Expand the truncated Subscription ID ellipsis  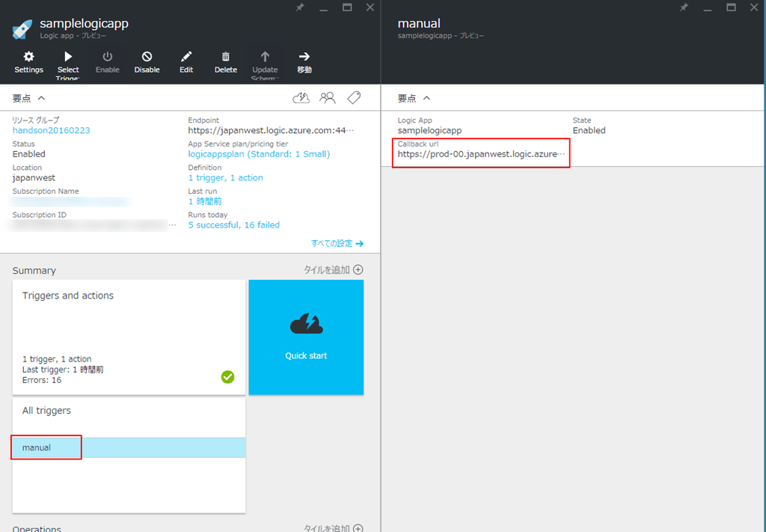coord(173,225)
